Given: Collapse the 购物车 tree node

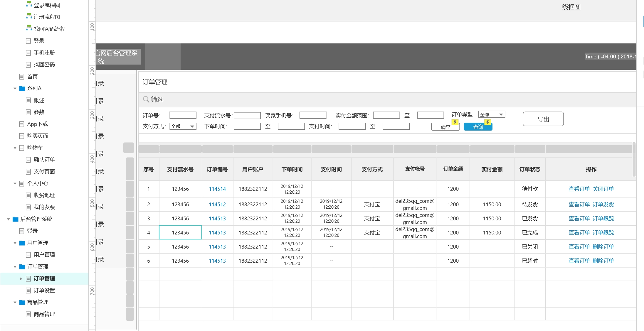Looking at the screenshot, I should click(x=15, y=148).
